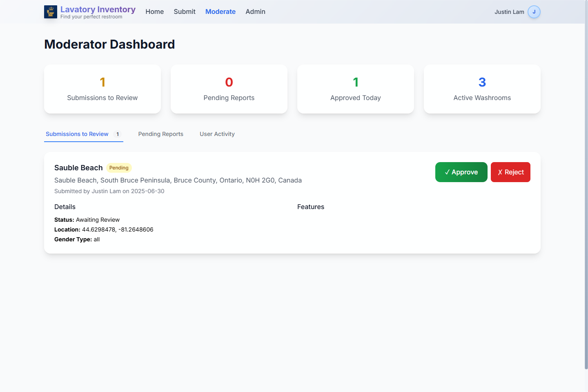588x392 pixels.
Task: Click the Find your perfect restroom tagline
Action: pos(91,17)
